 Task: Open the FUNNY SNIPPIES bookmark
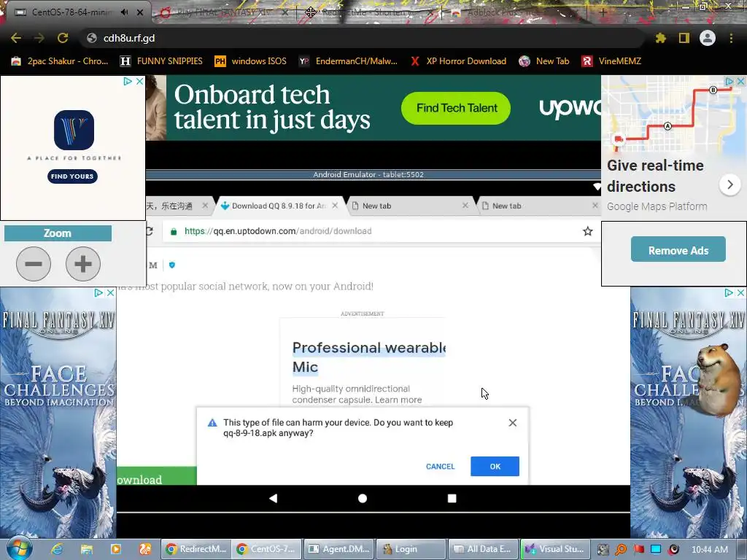[x=161, y=61]
